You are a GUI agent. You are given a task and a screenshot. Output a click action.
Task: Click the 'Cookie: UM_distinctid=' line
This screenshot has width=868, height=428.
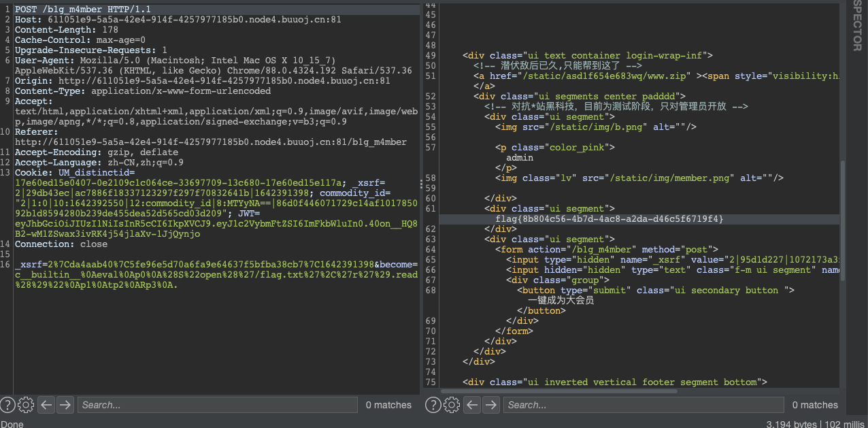click(x=75, y=173)
